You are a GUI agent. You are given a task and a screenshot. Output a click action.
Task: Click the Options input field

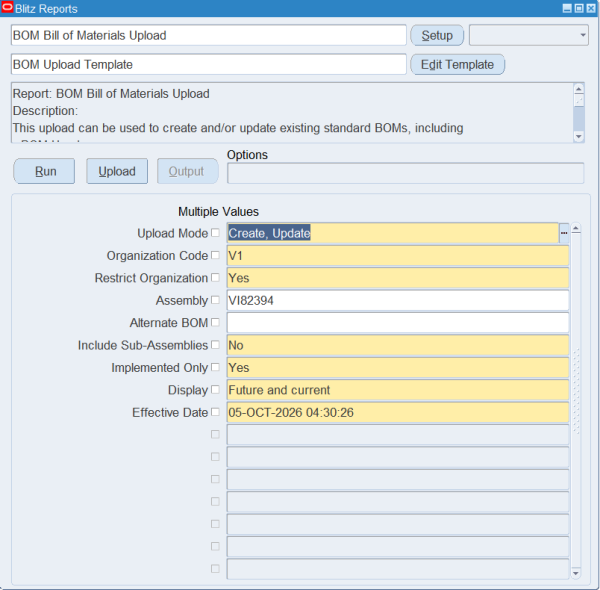click(406, 173)
